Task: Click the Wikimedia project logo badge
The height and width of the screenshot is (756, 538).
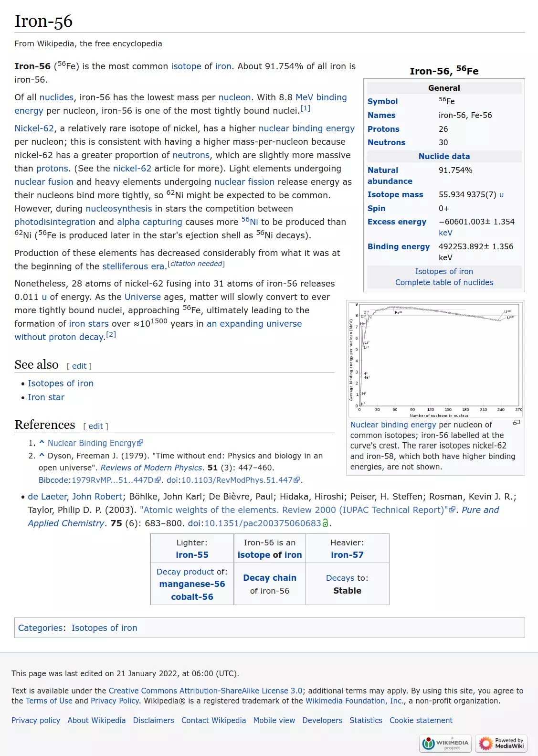Action: 445,743
